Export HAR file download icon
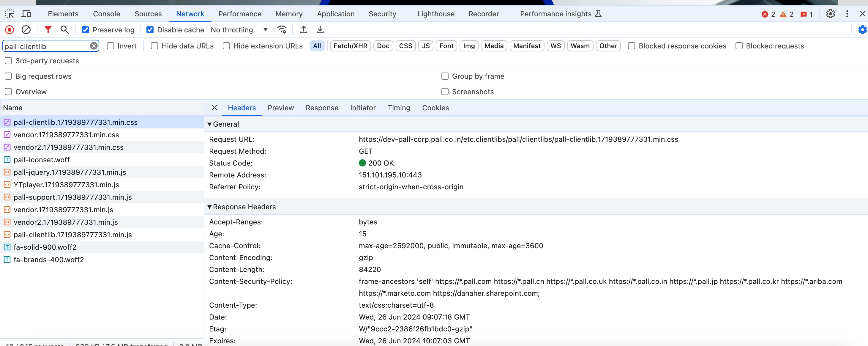The width and height of the screenshot is (868, 346). coord(320,30)
